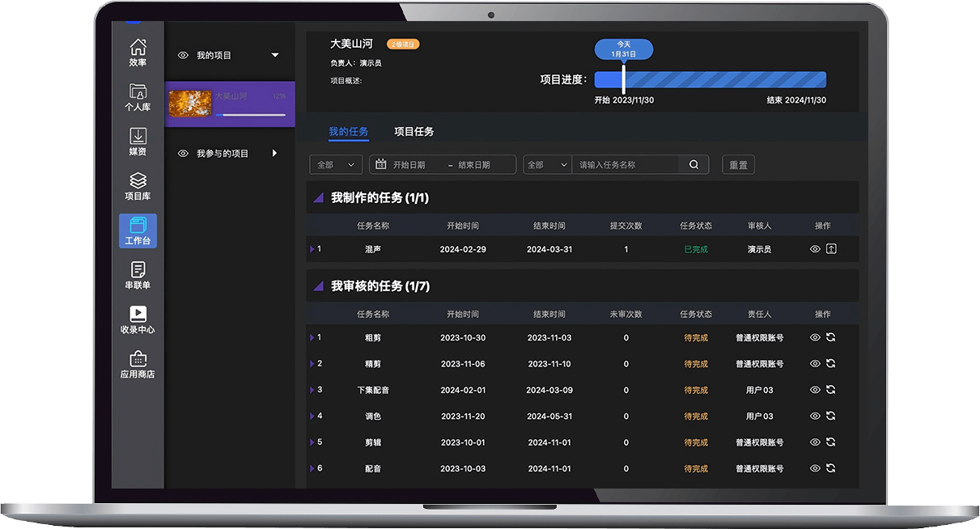Image resolution: width=980 pixels, height=529 pixels.
Task: Click 2024-05-31 end date of 调色
Action: pos(549,417)
